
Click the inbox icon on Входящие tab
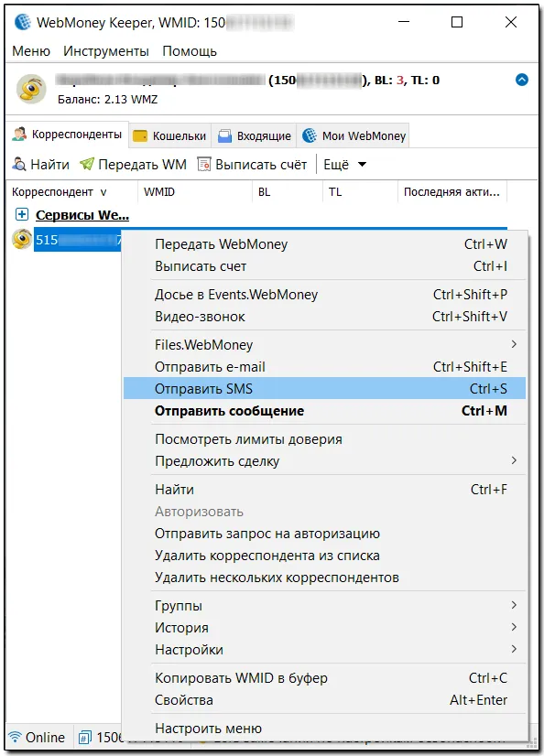point(224,136)
